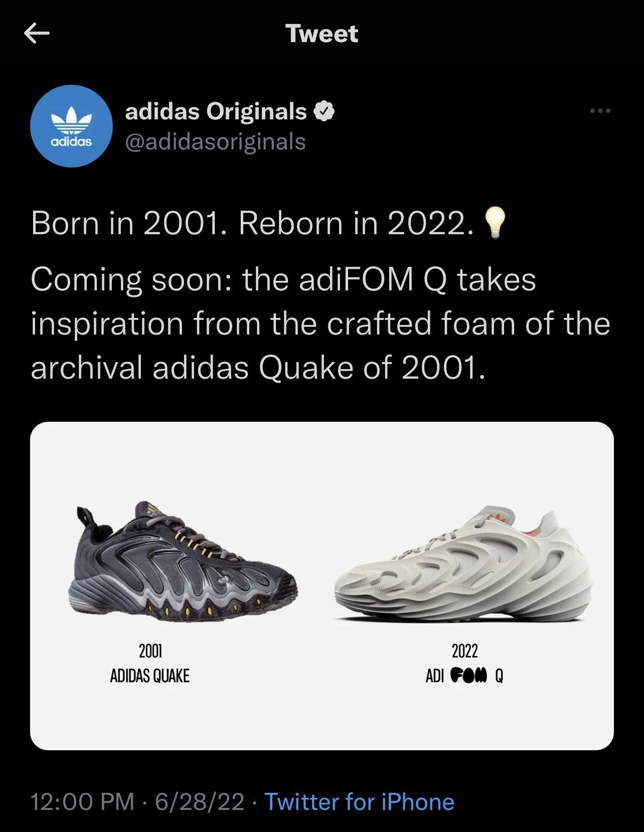Tap the Tweet header title

point(321,34)
